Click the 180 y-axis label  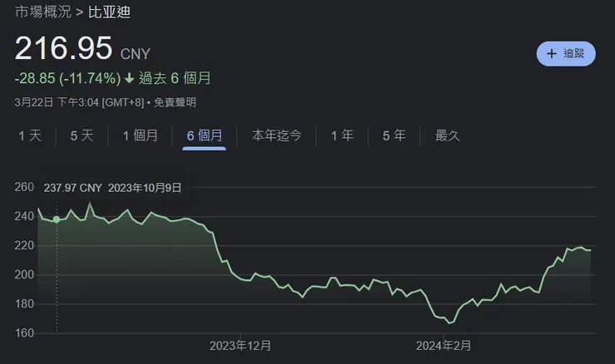click(24, 304)
